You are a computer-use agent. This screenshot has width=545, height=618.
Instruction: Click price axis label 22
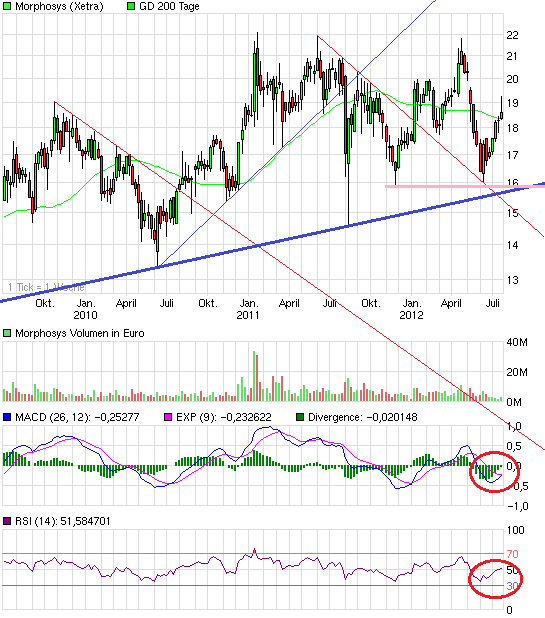click(x=512, y=35)
